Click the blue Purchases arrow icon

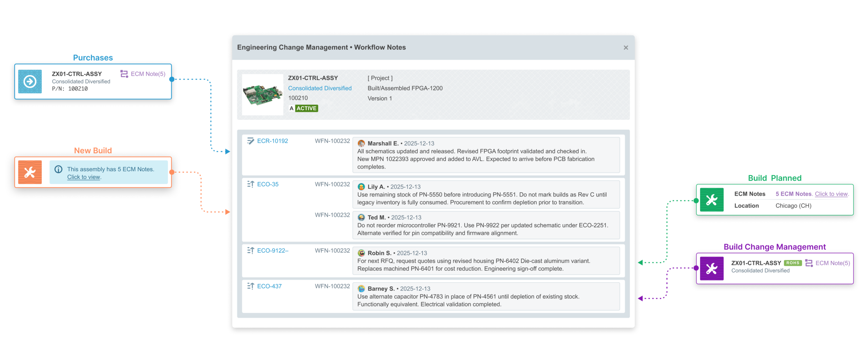click(x=30, y=81)
